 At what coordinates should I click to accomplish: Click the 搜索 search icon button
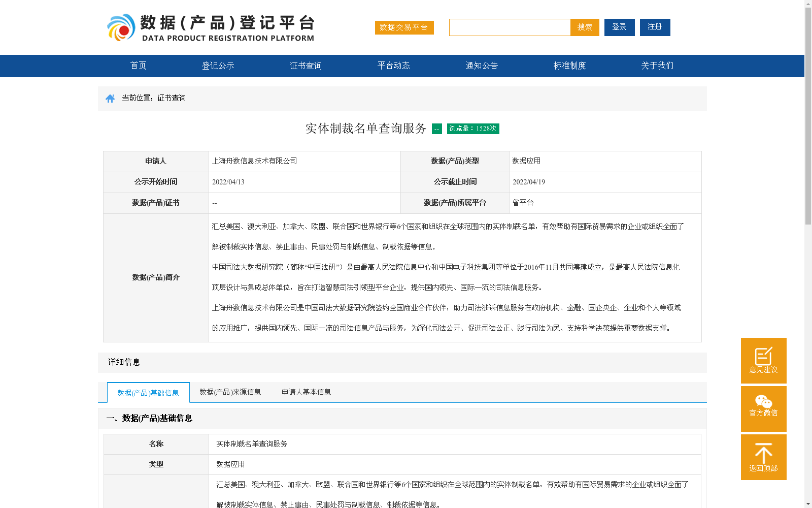pos(585,27)
